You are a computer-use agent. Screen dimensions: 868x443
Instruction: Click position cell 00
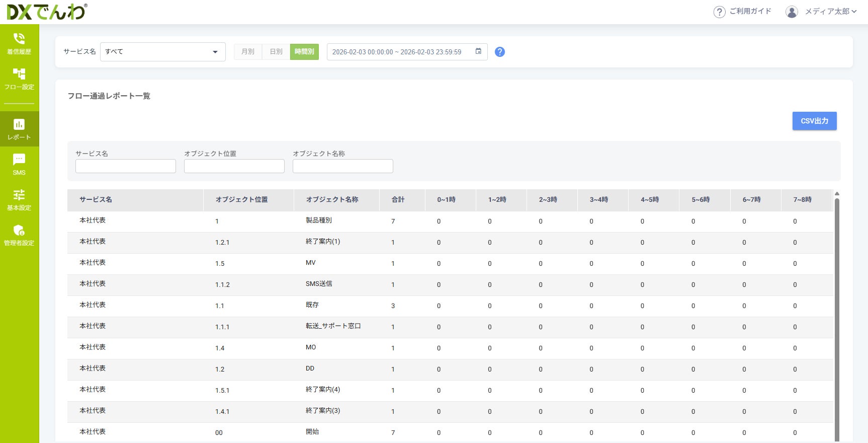(219, 433)
